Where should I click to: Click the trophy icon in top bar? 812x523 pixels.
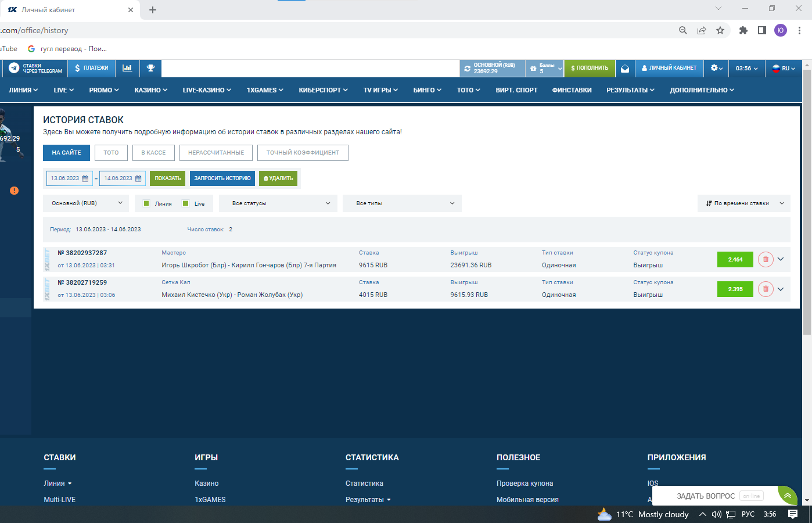(150, 68)
